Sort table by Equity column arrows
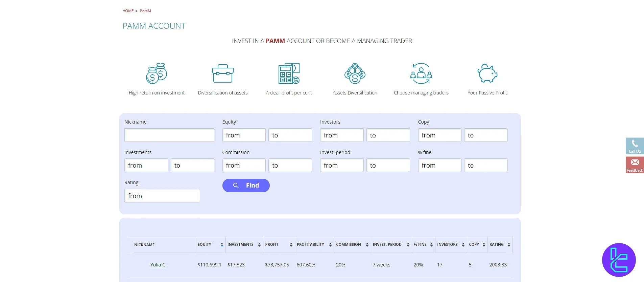The image size is (644, 282). [x=222, y=245]
